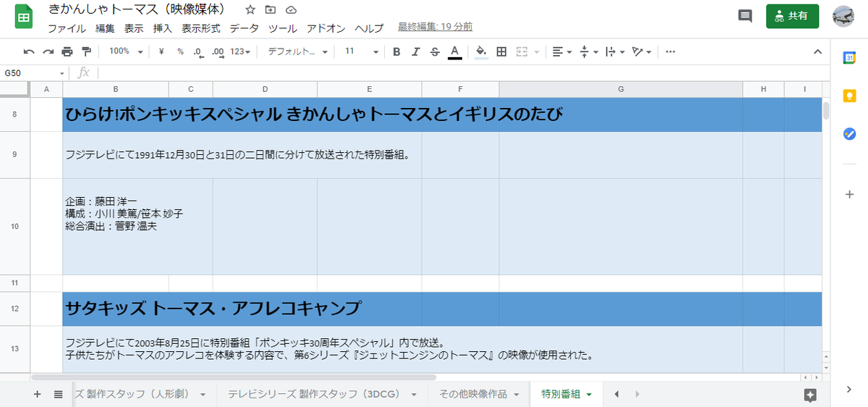The image size is (868, 407).
Task: Open the Google account avatar
Action: click(x=843, y=16)
